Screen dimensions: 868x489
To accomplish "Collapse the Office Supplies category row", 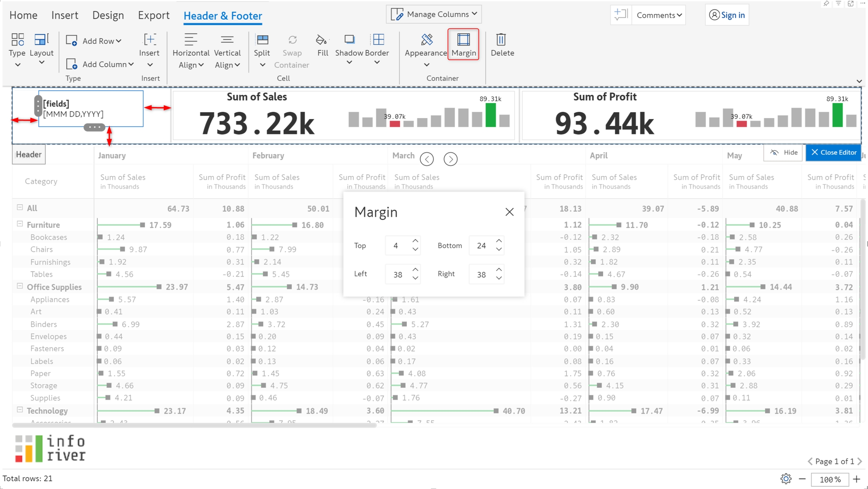I will pyautogui.click(x=20, y=286).
